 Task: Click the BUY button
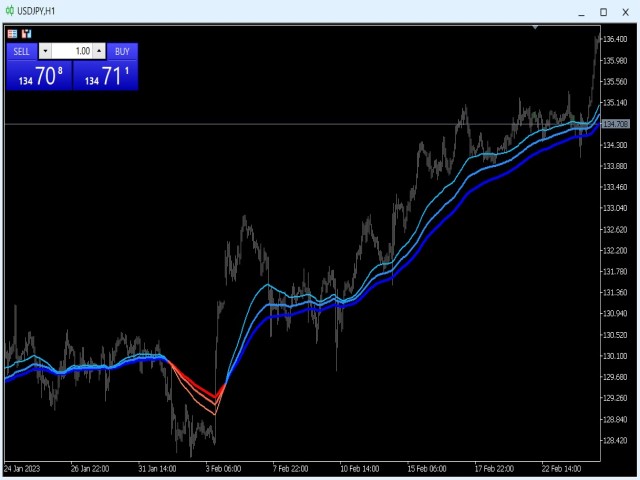coord(122,51)
